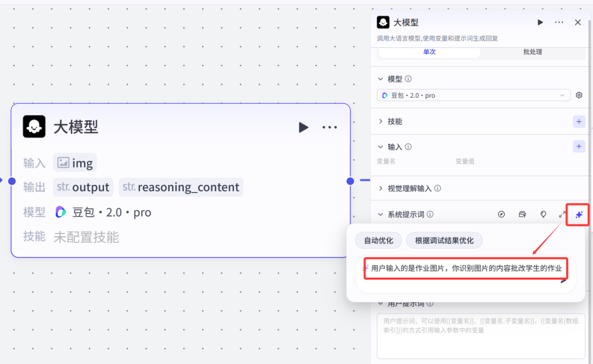The image size is (593, 364).
Task: Click the node's left connection port
Action: 12,181
